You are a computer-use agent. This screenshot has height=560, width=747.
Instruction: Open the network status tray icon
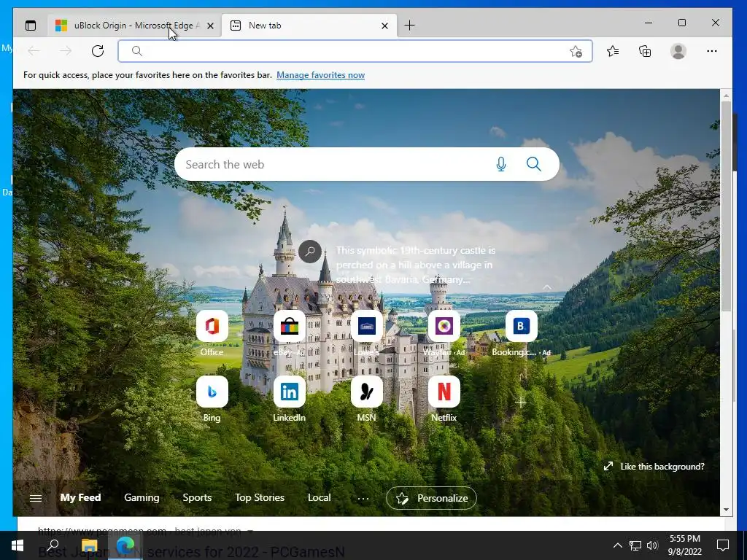[x=635, y=545]
